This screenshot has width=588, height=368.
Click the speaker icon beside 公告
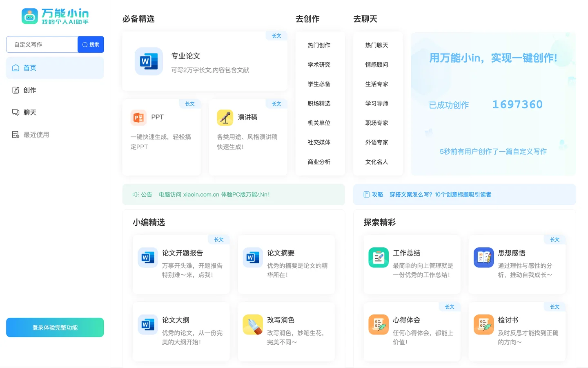pyautogui.click(x=136, y=195)
